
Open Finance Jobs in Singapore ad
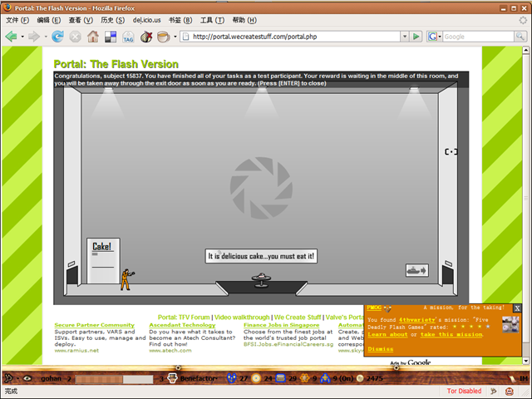[x=281, y=325]
